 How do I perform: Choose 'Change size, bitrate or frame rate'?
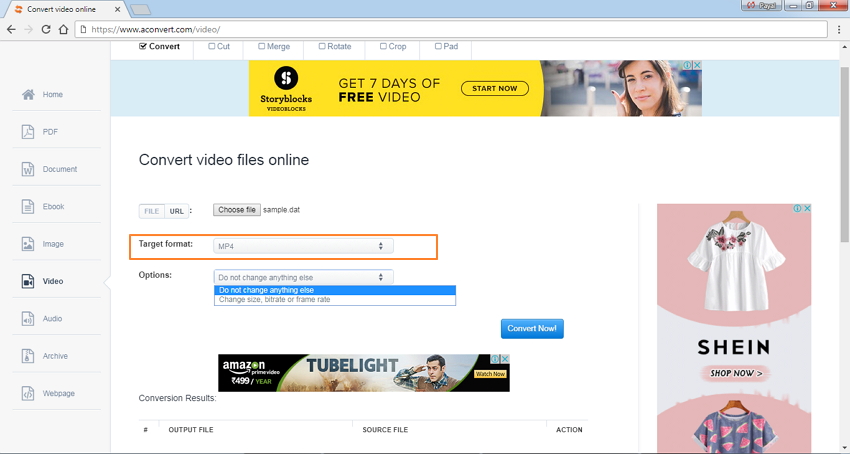point(274,300)
